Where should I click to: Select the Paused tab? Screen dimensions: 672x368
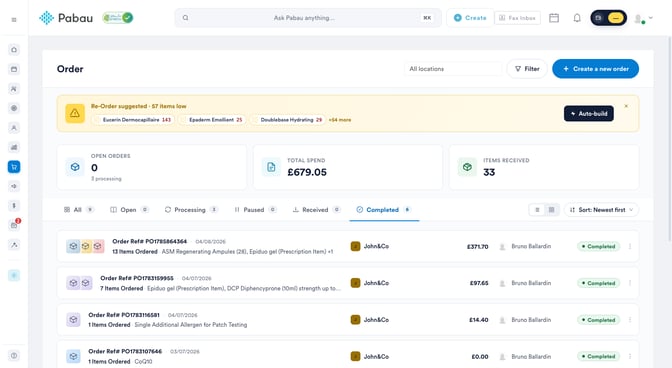pos(255,210)
